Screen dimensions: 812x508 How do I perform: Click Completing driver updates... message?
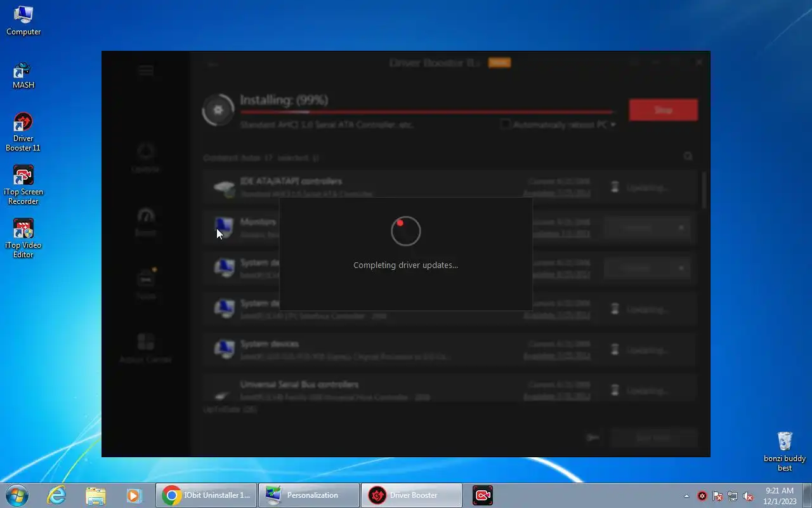click(x=406, y=265)
